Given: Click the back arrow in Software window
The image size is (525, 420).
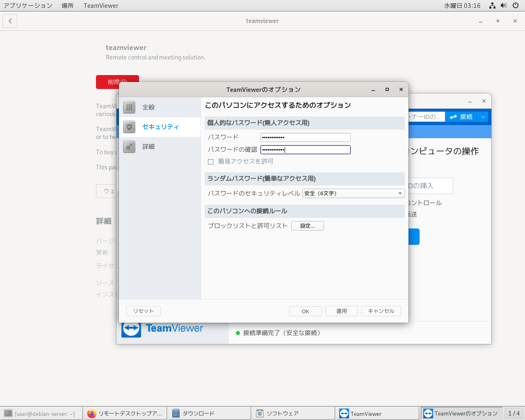Looking at the screenshot, I should click(x=10, y=21).
